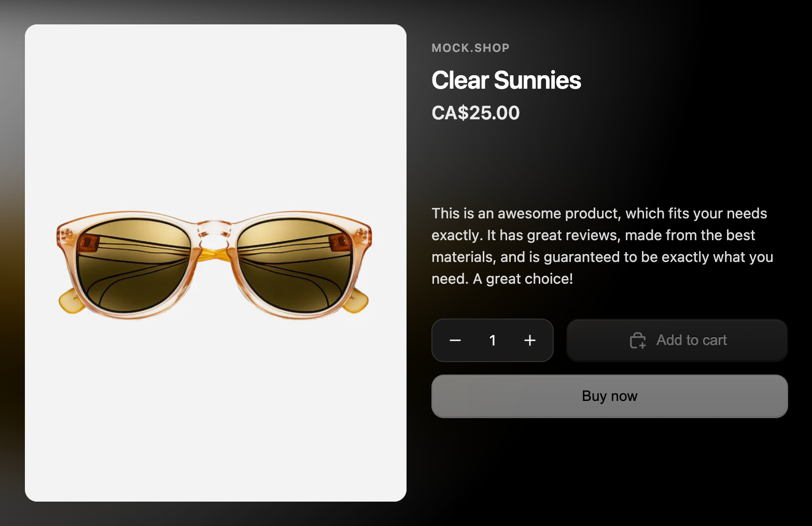
Task: Click the right lens of the sunglasses
Action: point(295,265)
